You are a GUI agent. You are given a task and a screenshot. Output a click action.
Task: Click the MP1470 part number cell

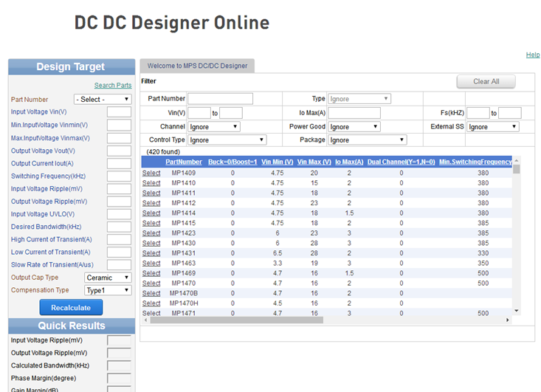point(184,283)
